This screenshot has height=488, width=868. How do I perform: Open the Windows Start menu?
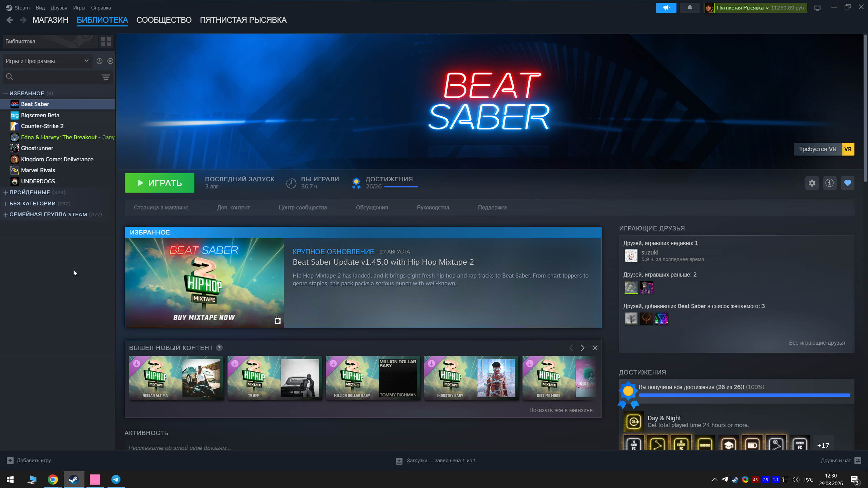(10, 480)
